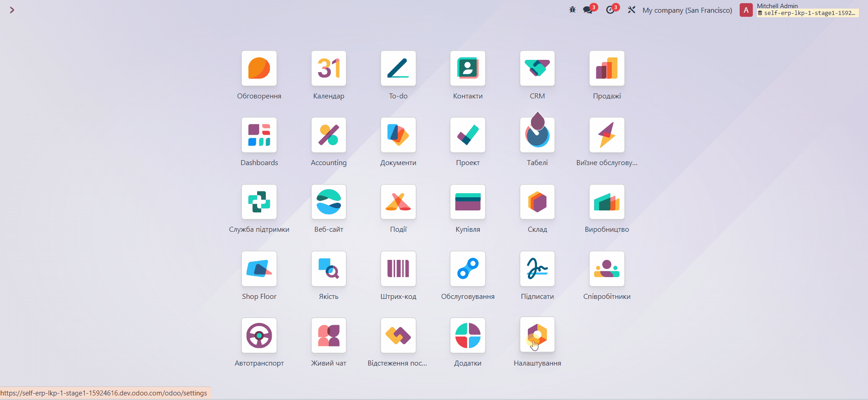The image size is (868, 400).
Task: Open the Налаштування settings app
Action: 537,335
